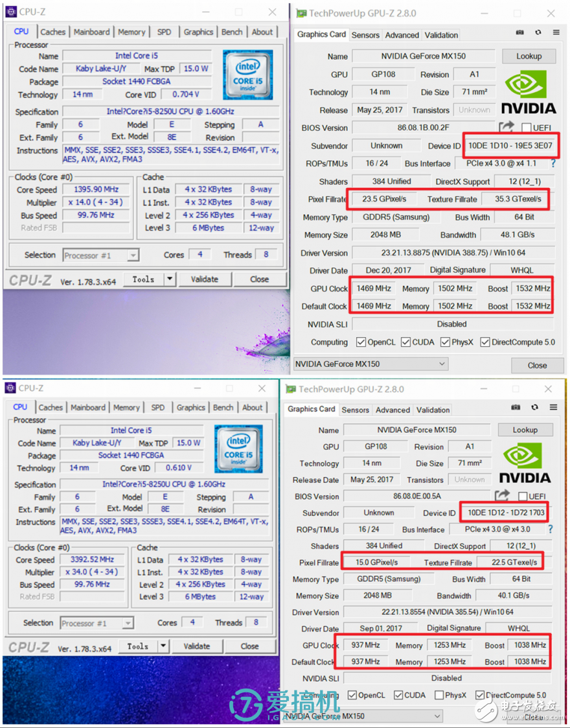Screen dimensions: 570x728
Task: Click the refresh icon in upper GPU-Z window
Action: click(538, 32)
